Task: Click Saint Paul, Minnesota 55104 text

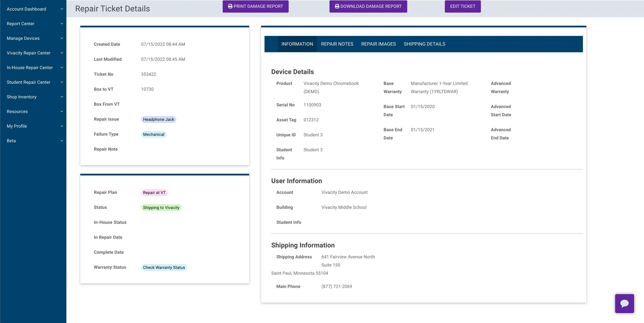Action: pyautogui.click(x=299, y=273)
